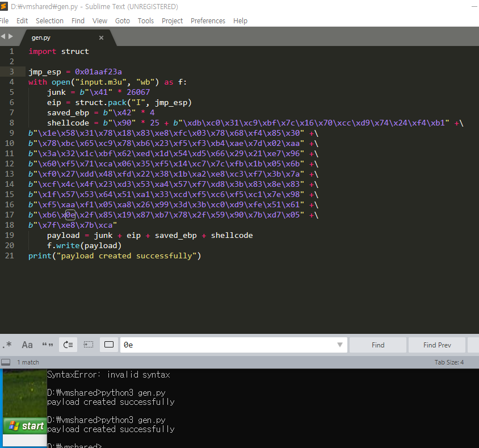Click the Find Prev button
Screen dimensions: 479x448
(x=437, y=345)
